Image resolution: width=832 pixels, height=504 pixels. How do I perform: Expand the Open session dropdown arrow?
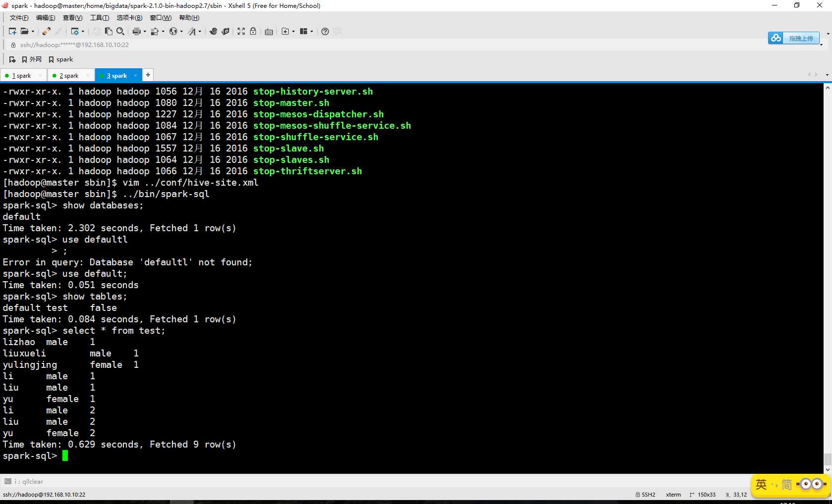33,31
